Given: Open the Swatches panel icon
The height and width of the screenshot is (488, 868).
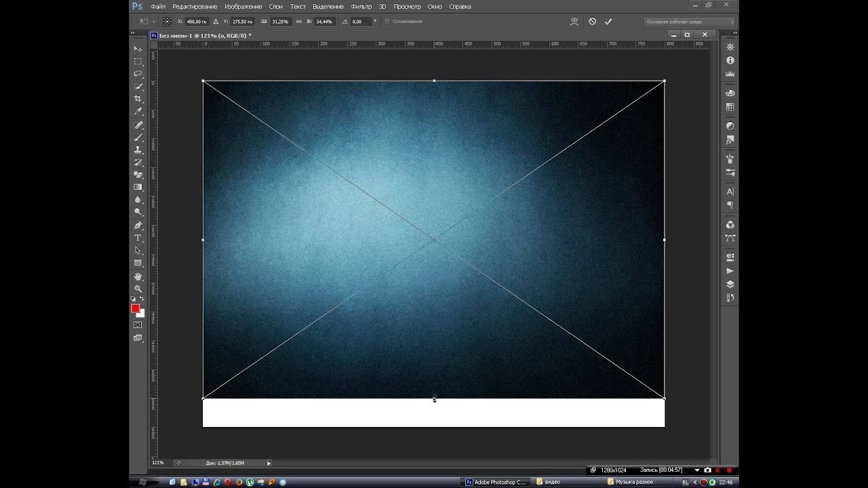Looking at the screenshot, I should pyautogui.click(x=730, y=106).
